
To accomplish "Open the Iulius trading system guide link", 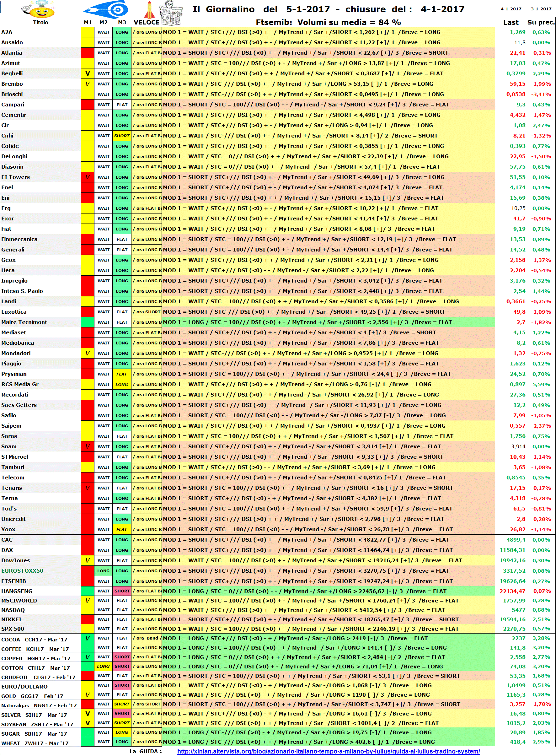I will tap(329, 751).
